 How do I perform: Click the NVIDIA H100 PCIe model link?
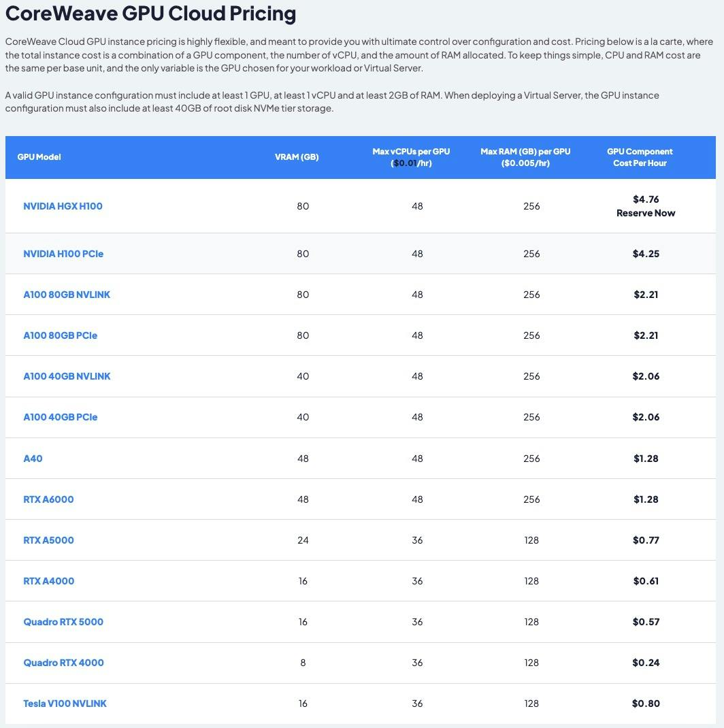coord(63,254)
